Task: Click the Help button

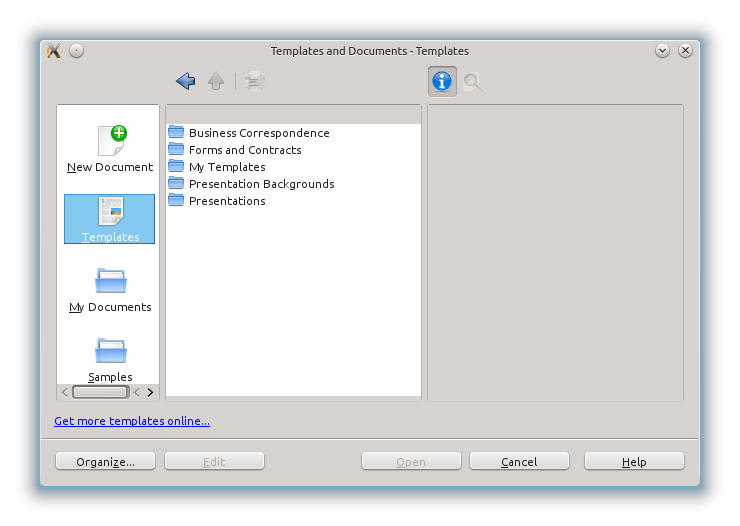Action: click(x=634, y=461)
